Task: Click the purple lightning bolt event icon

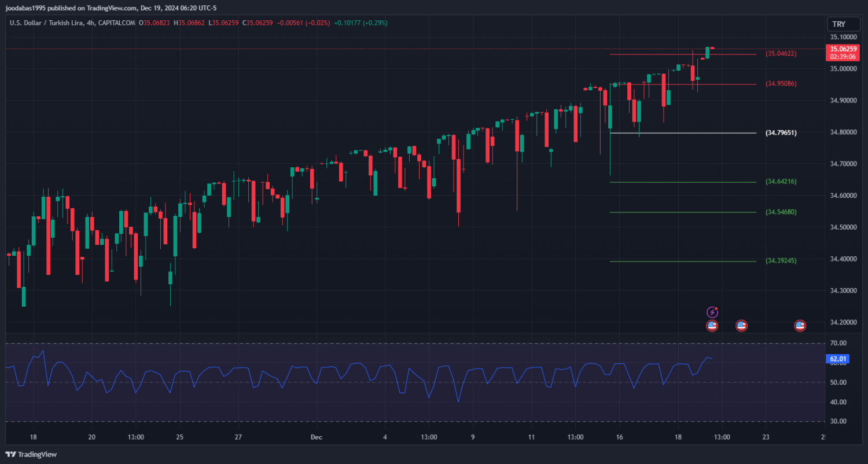Action: (712, 312)
